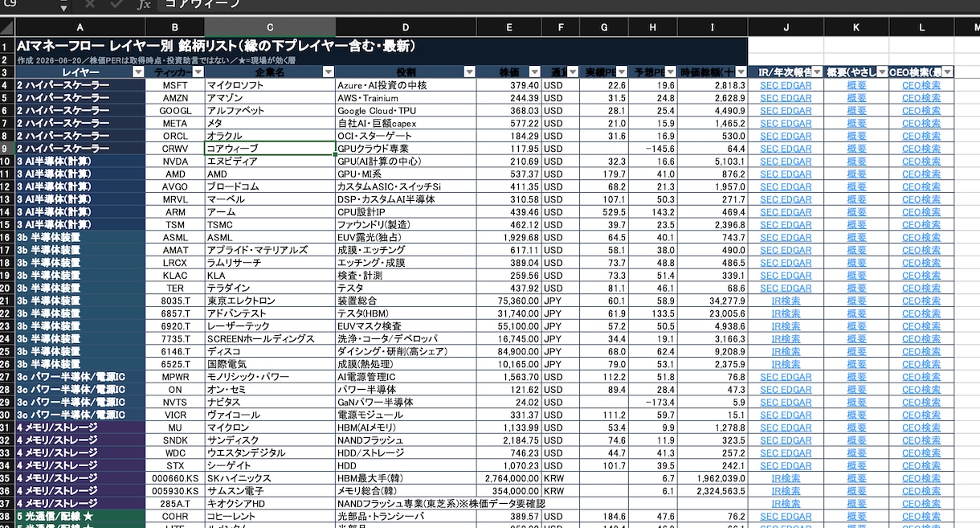The width and height of the screenshot is (980, 528).
Task: Select the cell ウエスタンデジタル
Action: tap(270, 453)
